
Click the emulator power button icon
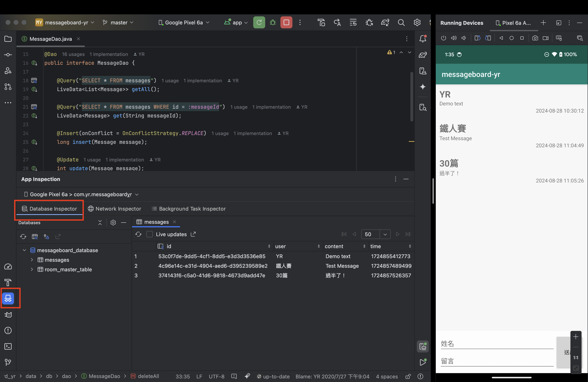443,38
